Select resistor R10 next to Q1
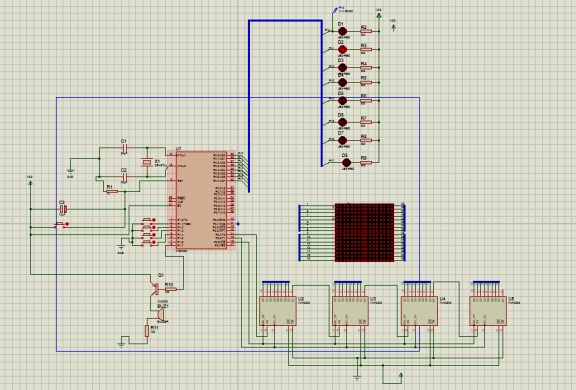 (171, 289)
